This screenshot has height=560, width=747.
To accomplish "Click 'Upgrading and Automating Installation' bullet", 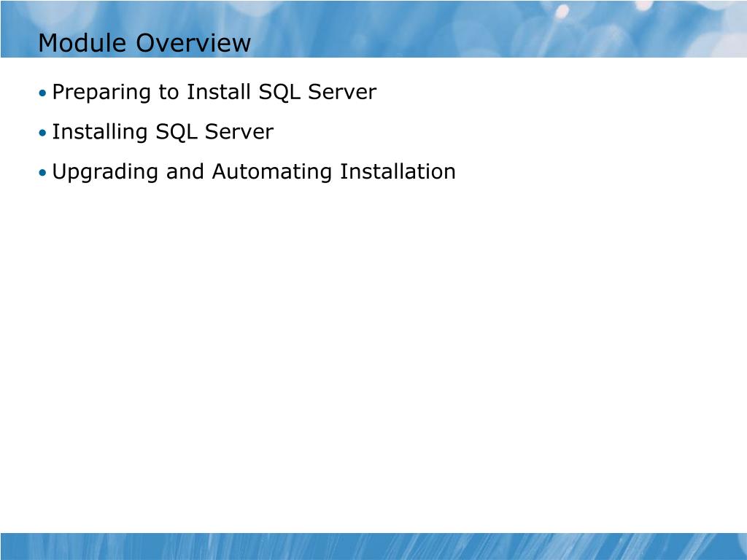I will pyautogui.click(x=253, y=172).
